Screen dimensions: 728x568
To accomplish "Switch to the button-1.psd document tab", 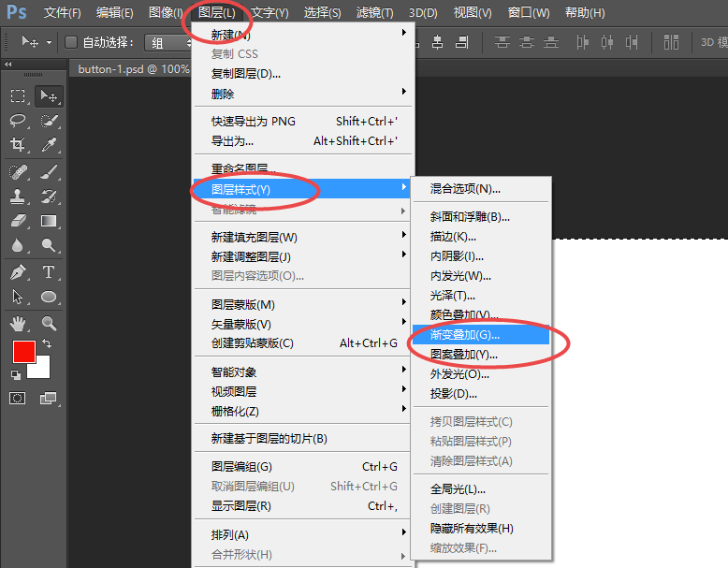I will pyautogui.click(x=133, y=68).
